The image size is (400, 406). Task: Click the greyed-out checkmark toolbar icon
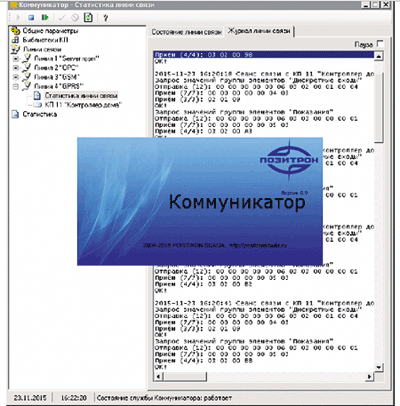pyautogui.click(x=62, y=17)
